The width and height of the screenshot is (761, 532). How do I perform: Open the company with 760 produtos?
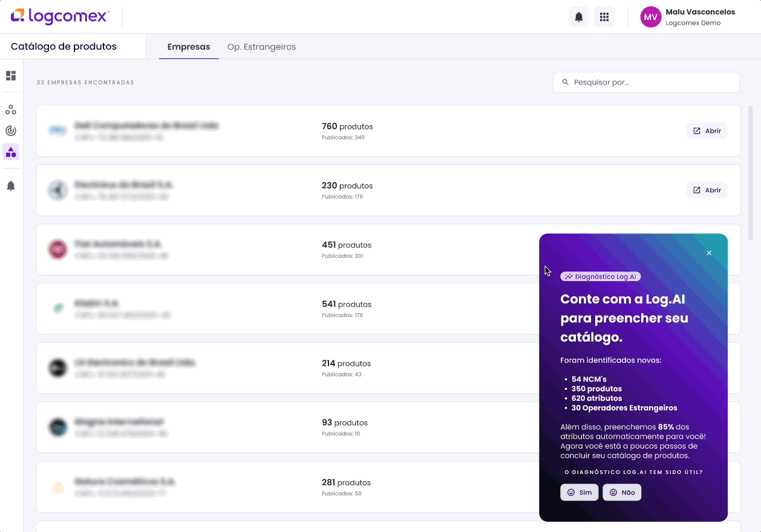707,131
